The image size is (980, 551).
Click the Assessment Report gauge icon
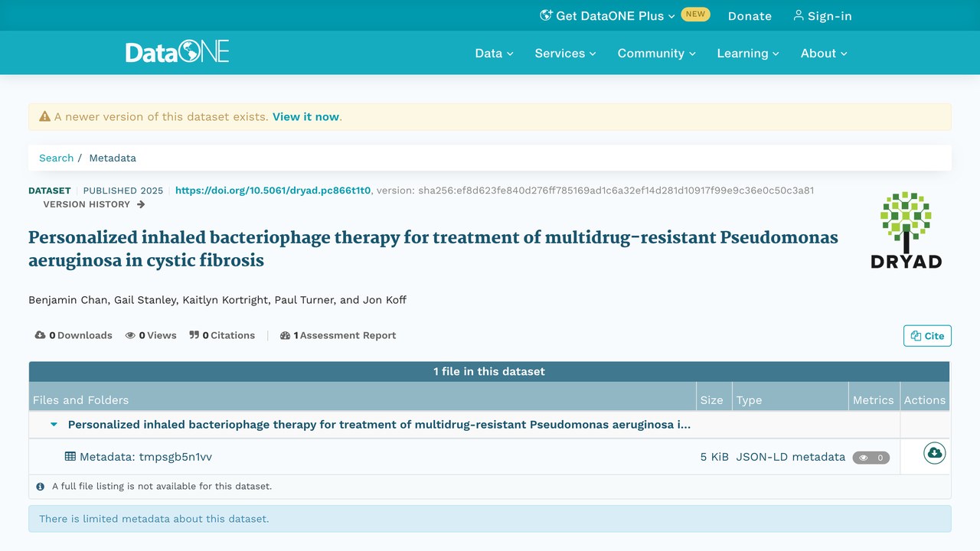(286, 335)
